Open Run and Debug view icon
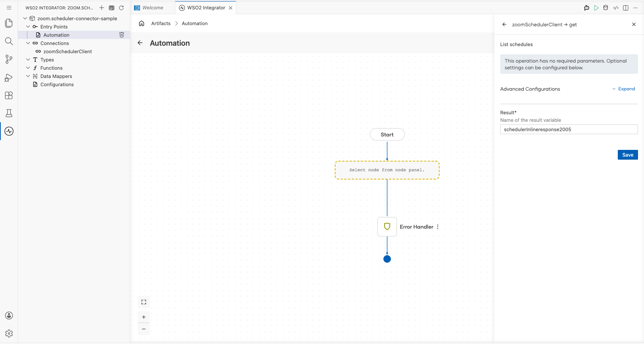The height and width of the screenshot is (344, 644). point(9,77)
